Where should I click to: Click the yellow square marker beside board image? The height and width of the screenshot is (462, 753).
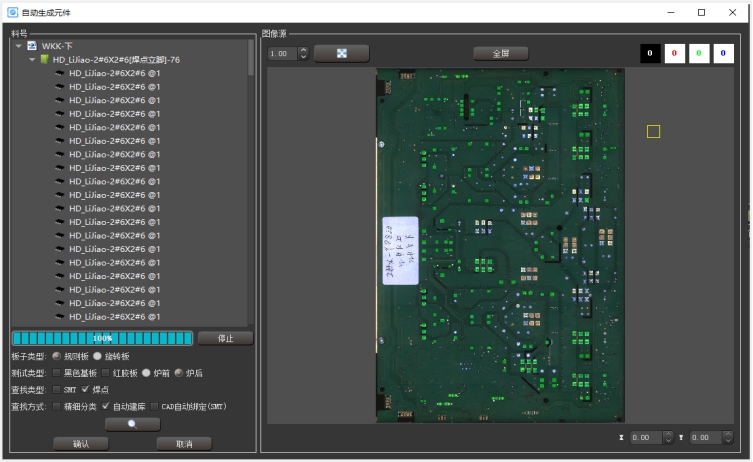click(653, 131)
